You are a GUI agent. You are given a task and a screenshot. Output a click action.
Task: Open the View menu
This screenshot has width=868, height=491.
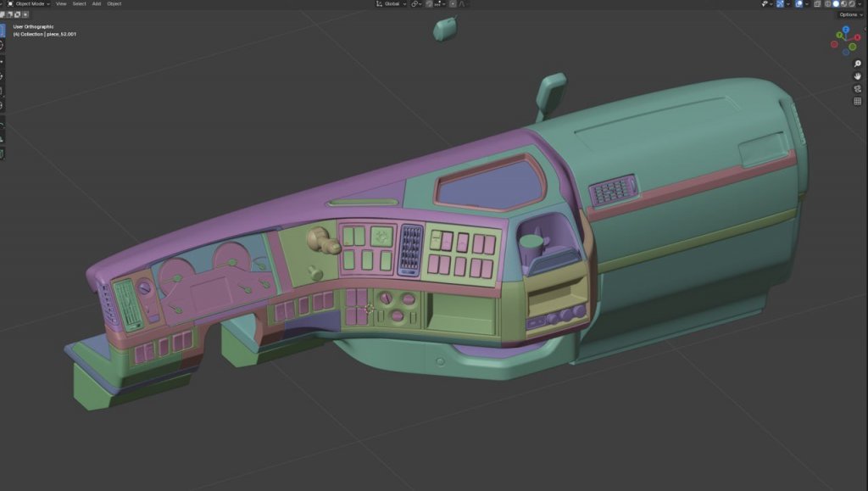pos(61,3)
